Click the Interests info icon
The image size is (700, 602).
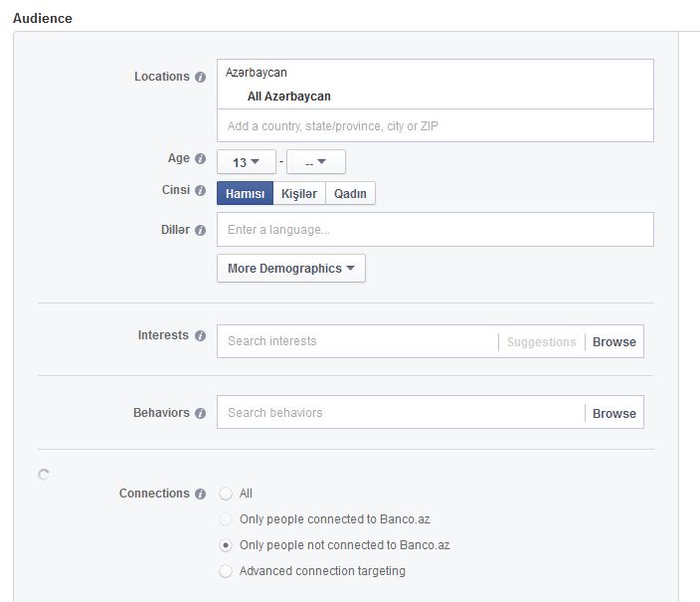pos(201,335)
